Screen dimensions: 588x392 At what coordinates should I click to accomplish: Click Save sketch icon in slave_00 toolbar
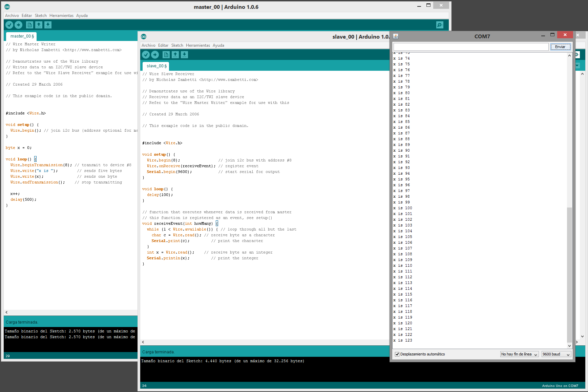(x=185, y=55)
